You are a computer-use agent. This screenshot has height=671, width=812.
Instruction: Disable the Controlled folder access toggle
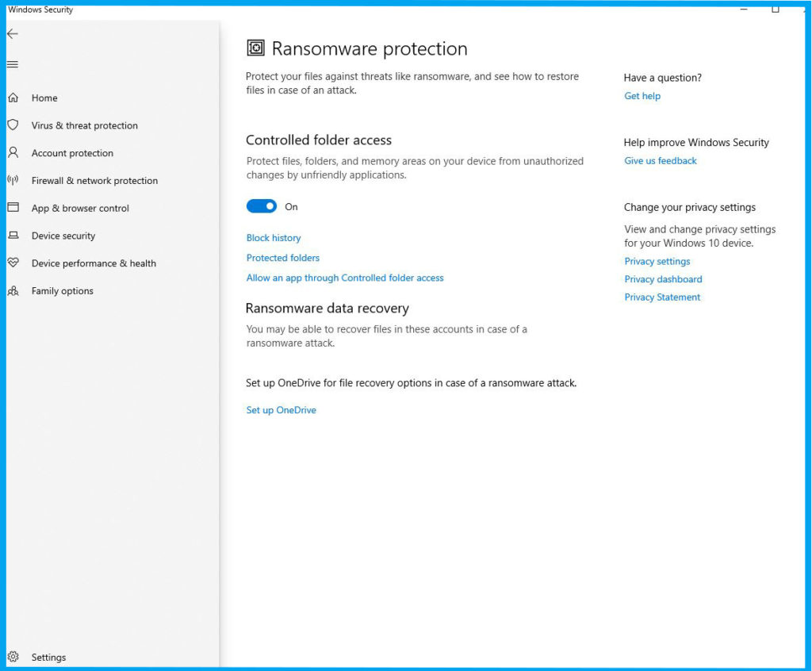coord(261,205)
